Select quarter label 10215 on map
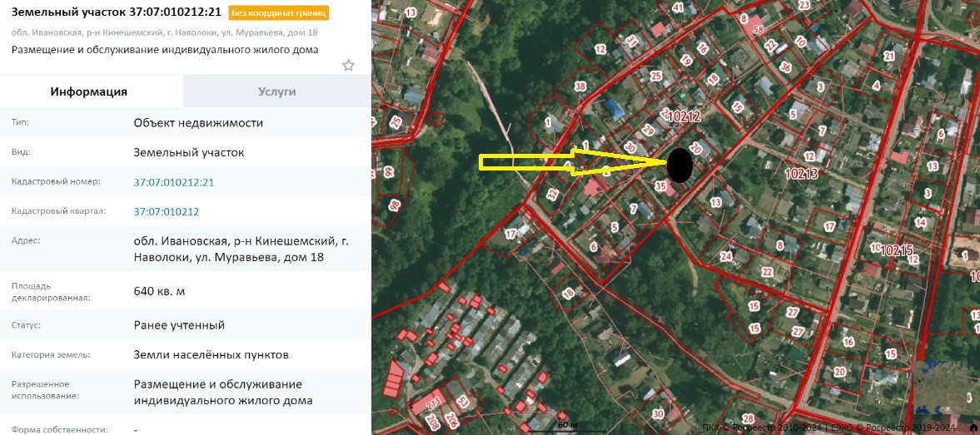The image size is (980, 435). pos(896,250)
